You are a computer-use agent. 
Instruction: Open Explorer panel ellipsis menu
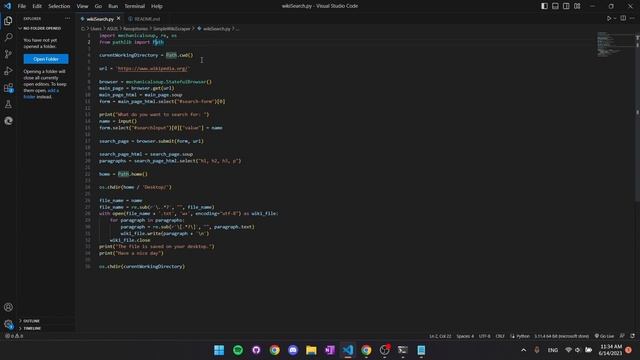pyautogui.click(x=67, y=18)
